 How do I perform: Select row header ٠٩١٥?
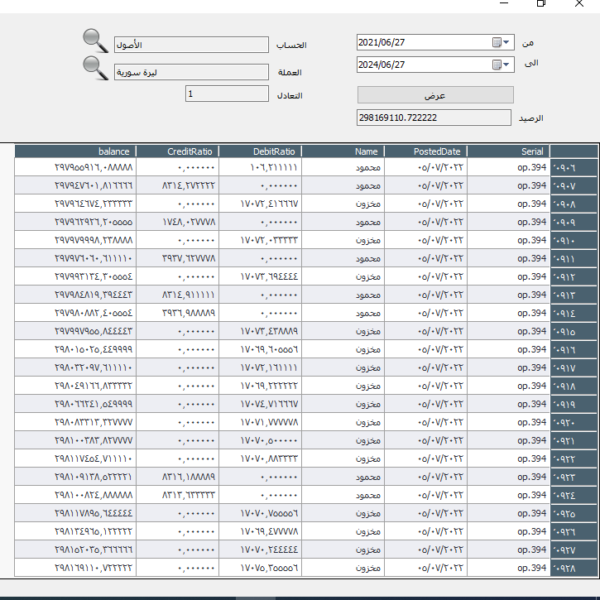coord(574,331)
